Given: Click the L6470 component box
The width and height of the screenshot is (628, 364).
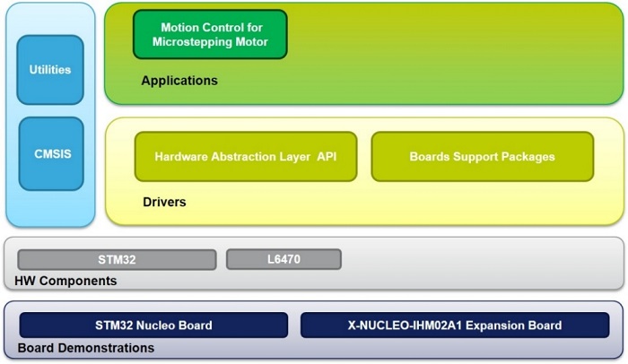Looking at the screenshot, I should click(x=284, y=259).
